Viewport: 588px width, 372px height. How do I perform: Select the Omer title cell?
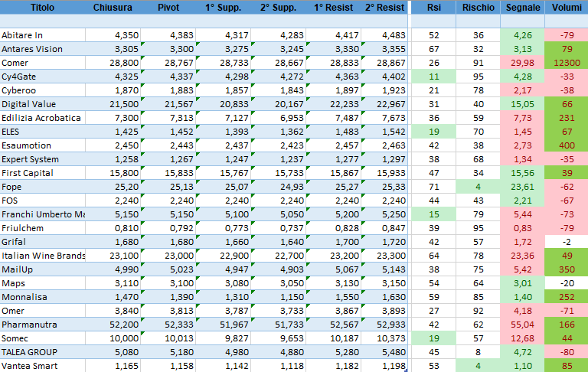click(42, 311)
